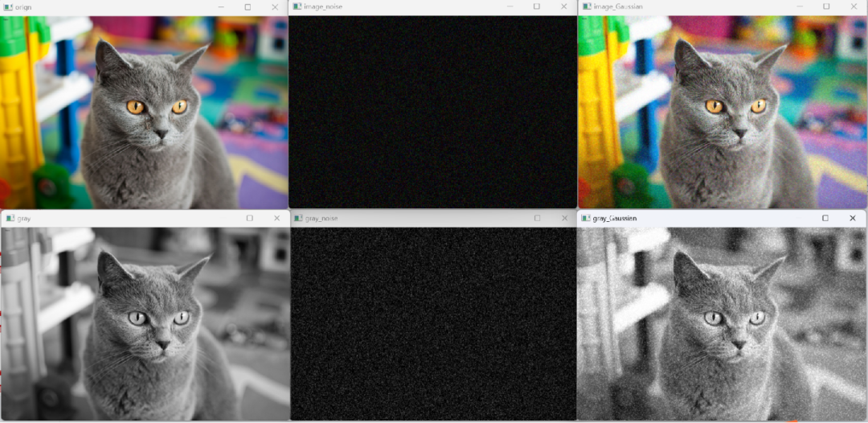
Task: Close the gray_Gaussian window
Action: pyautogui.click(x=853, y=218)
